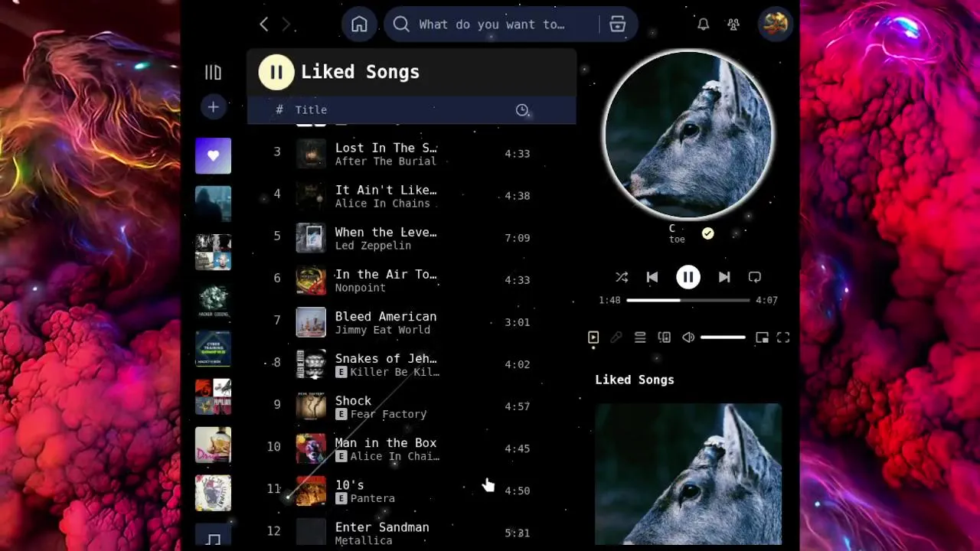
Task: Select the "10's" track
Action: tap(349, 484)
